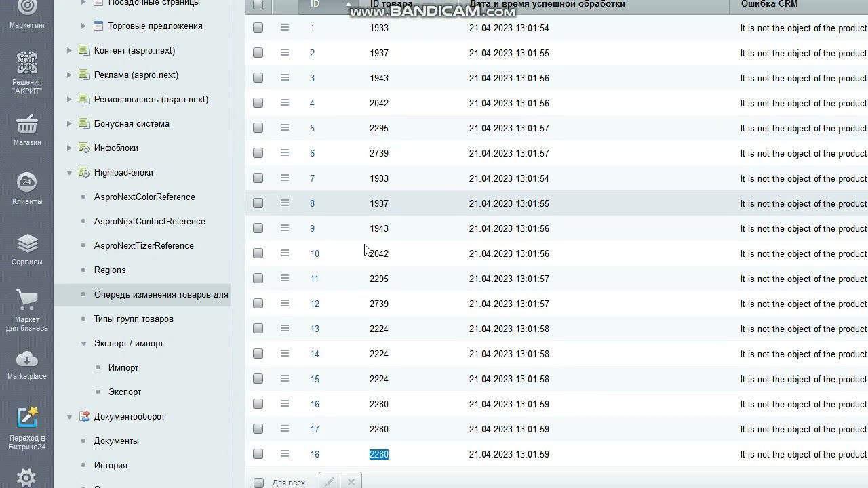This screenshot has height=488, width=868.
Task: Select Regions in the Highload-блоки tree
Action: click(x=110, y=270)
